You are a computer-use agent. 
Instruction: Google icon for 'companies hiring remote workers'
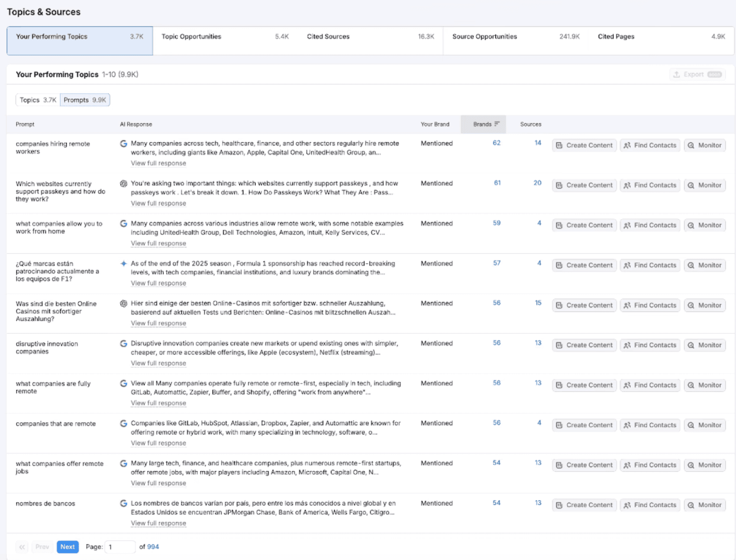click(x=124, y=143)
